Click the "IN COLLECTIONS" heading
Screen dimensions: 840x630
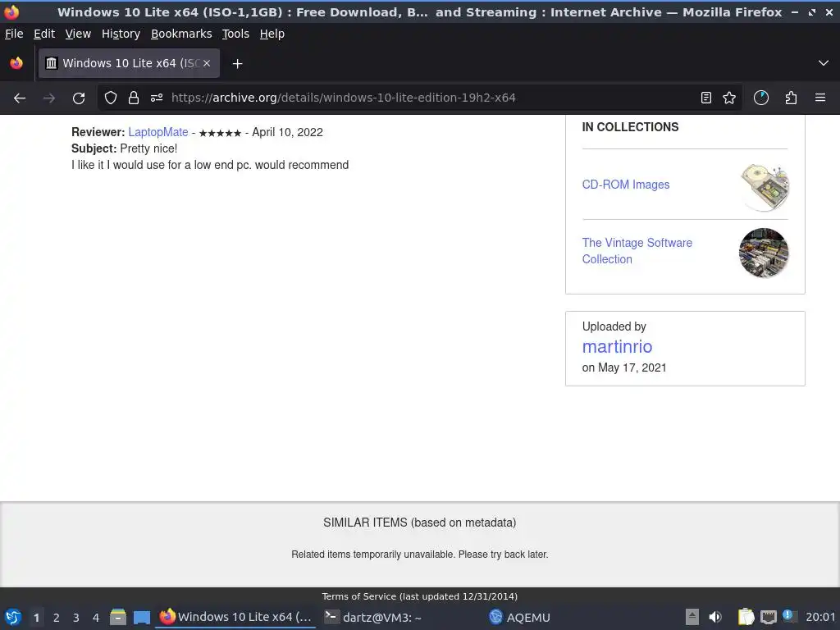click(x=630, y=127)
